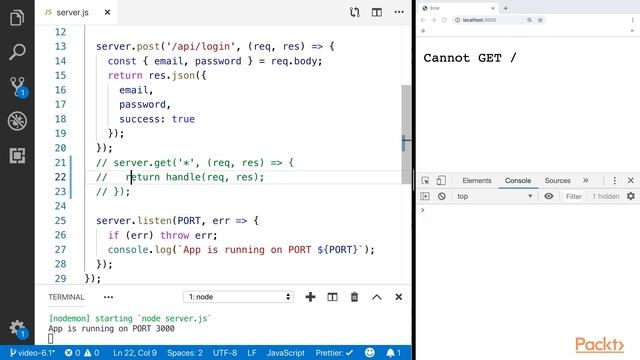
Task: Click the console prompt line
Action: 528,210
